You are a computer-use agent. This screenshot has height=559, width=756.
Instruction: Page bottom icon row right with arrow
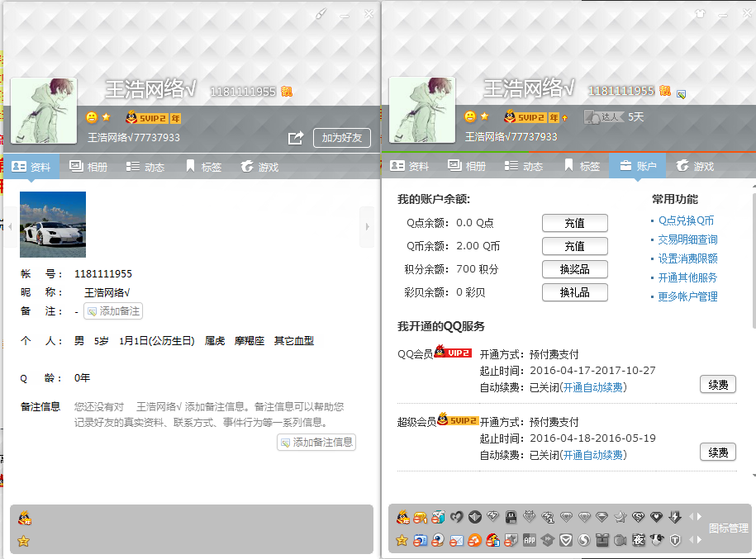click(x=699, y=539)
